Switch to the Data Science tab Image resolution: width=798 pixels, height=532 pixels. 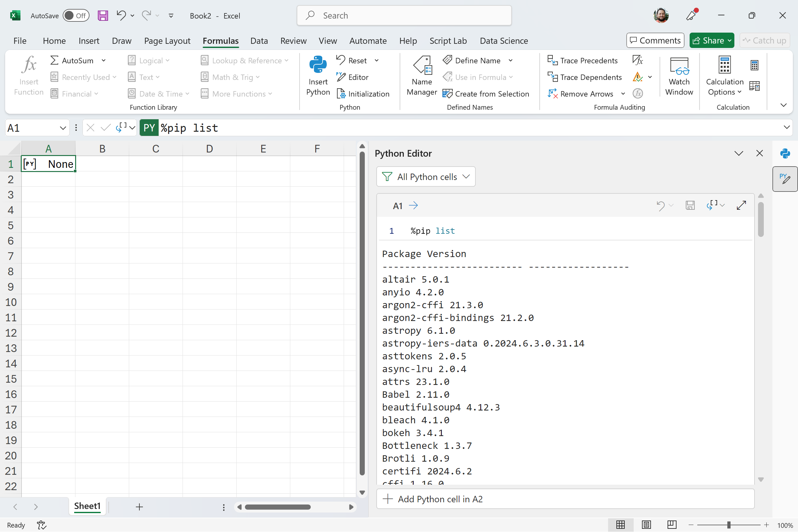[x=504, y=41]
